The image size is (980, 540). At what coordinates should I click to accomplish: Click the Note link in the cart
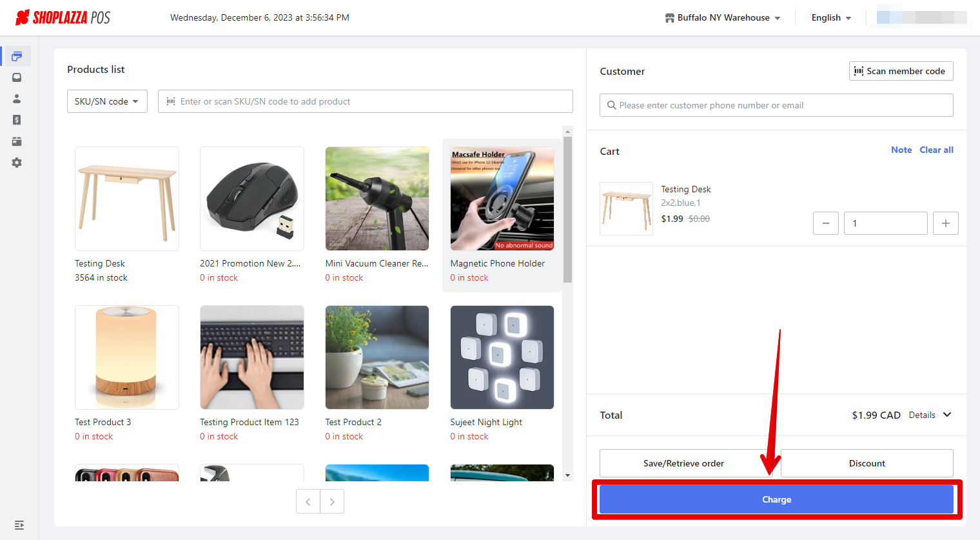[901, 150]
